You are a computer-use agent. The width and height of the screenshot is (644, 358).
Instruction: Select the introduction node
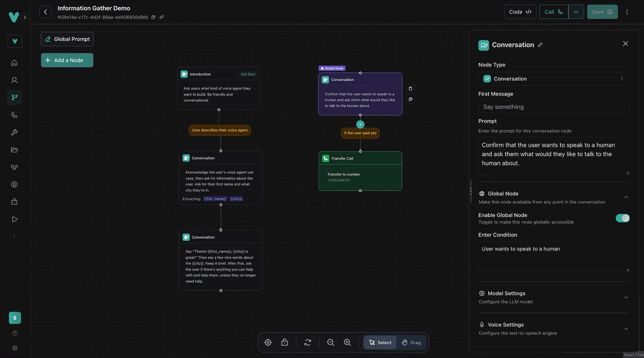[x=219, y=88]
